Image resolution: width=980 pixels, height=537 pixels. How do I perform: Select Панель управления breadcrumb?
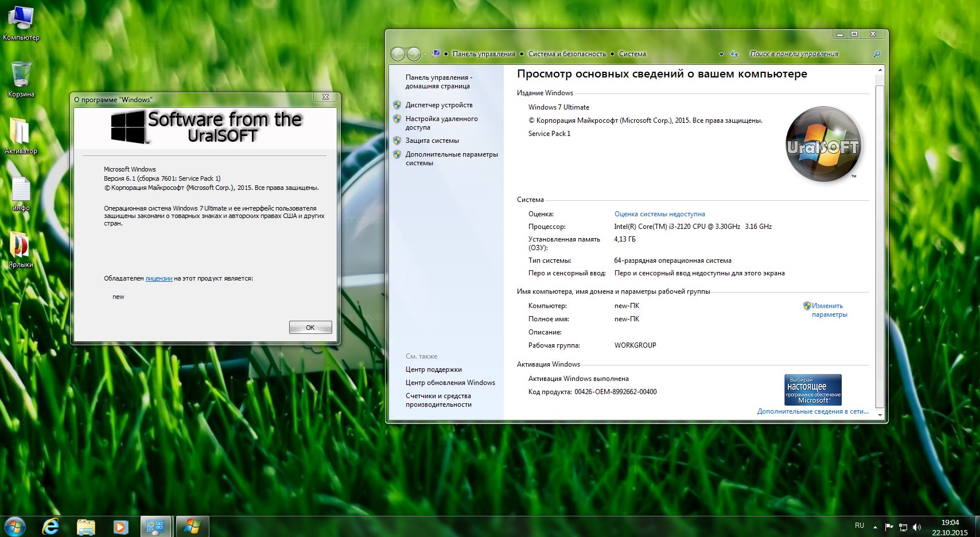[x=484, y=54]
